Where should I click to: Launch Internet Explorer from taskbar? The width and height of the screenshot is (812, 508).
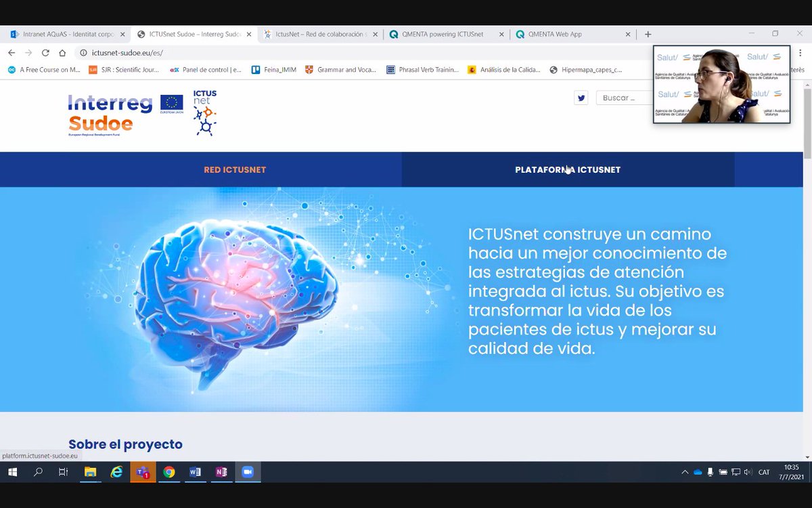pos(116,472)
